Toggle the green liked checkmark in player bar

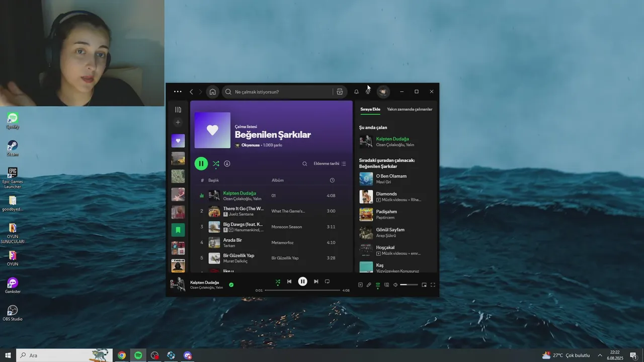pyautogui.click(x=231, y=285)
